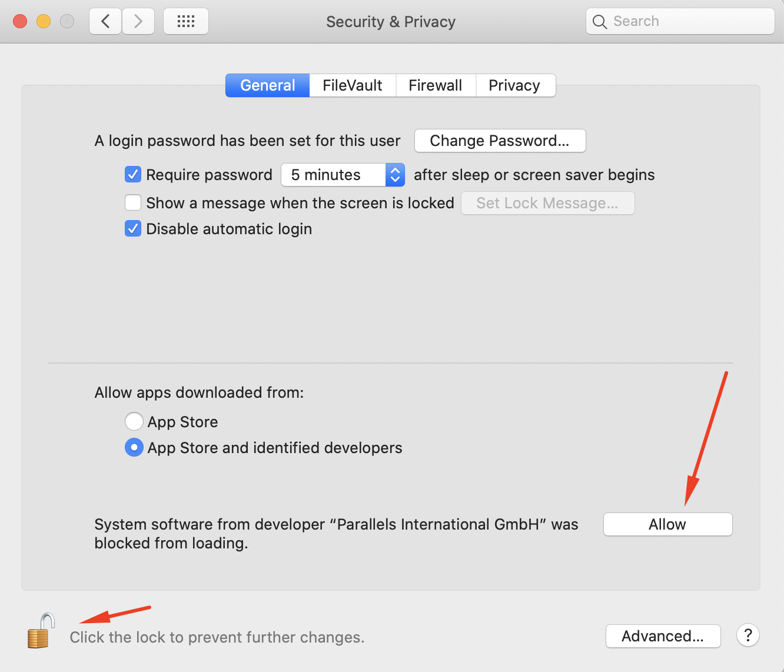Screen dimensions: 784x672
Task: Click the padlock icon to prevent changes
Action: 40,631
